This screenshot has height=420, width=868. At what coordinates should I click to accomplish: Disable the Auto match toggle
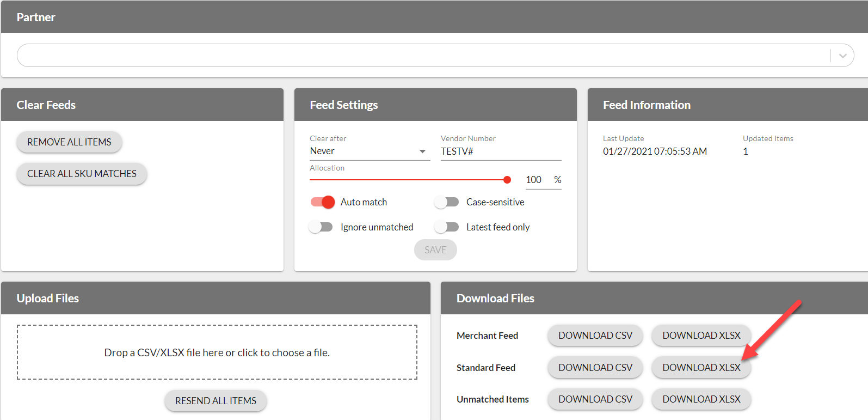[322, 202]
